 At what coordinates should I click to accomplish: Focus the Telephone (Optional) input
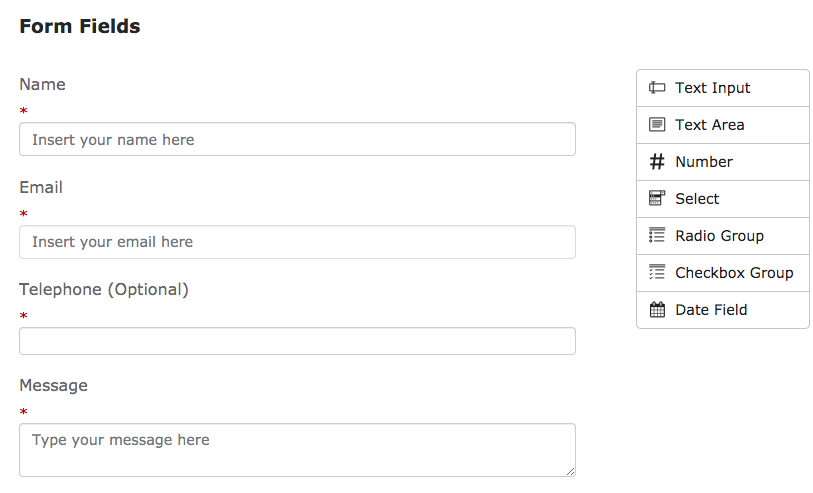[x=297, y=341]
